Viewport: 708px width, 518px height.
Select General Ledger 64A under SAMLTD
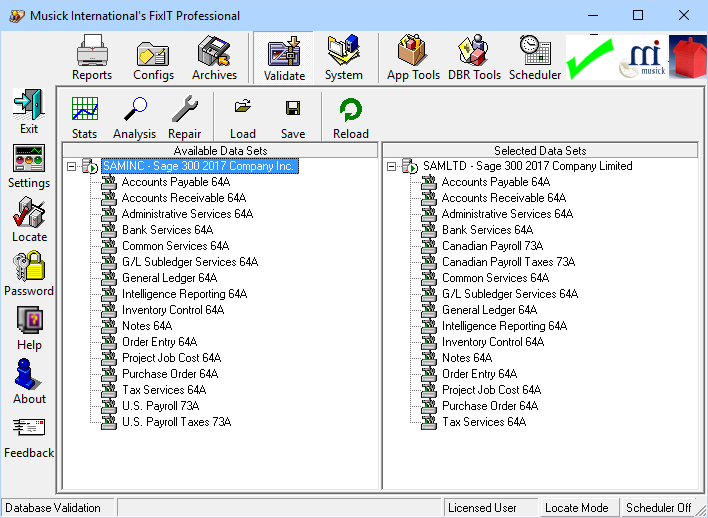[x=490, y=310]
